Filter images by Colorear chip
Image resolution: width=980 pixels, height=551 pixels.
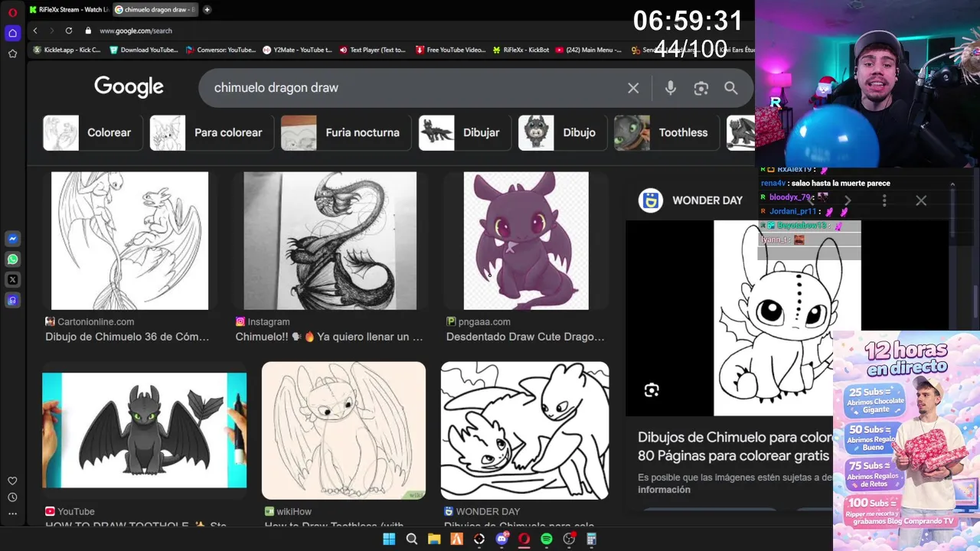[x=93, y=133]
